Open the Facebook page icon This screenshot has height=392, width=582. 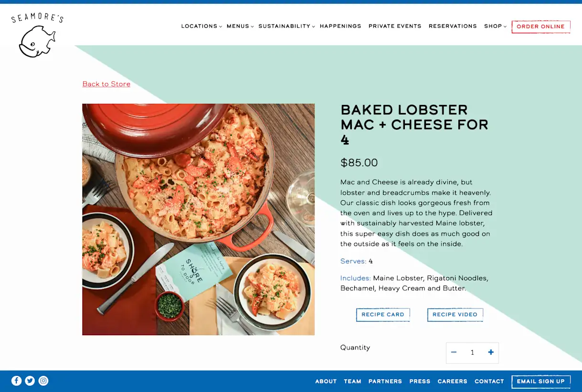17,381
